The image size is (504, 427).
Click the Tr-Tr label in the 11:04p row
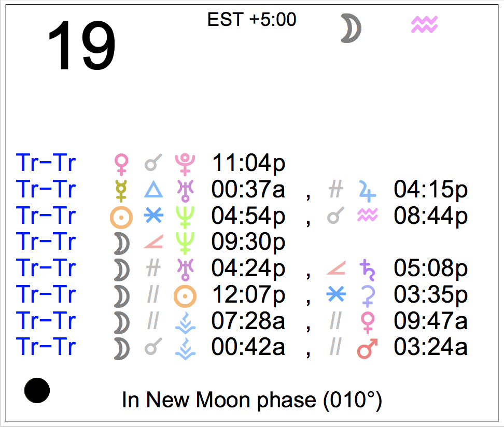tap(46, 164)
